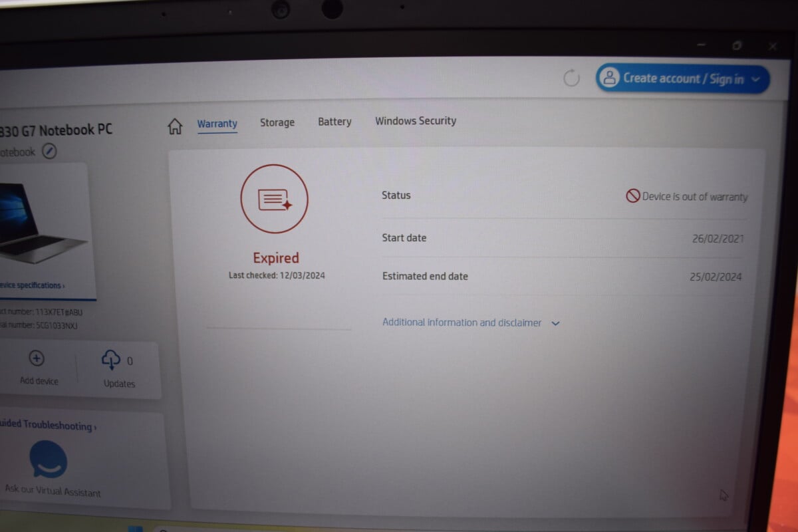The image size is (798, 532).
Task: Select the 'Expired' status text
Action: [276, 258]
